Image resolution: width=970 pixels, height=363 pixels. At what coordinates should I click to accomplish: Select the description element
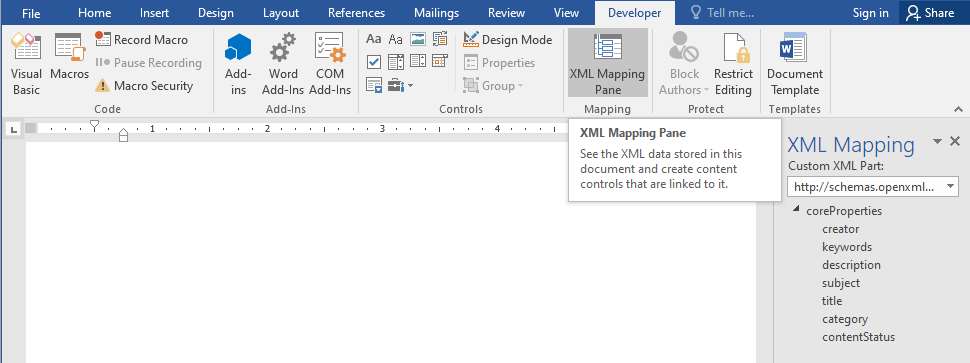click(851, 265)
